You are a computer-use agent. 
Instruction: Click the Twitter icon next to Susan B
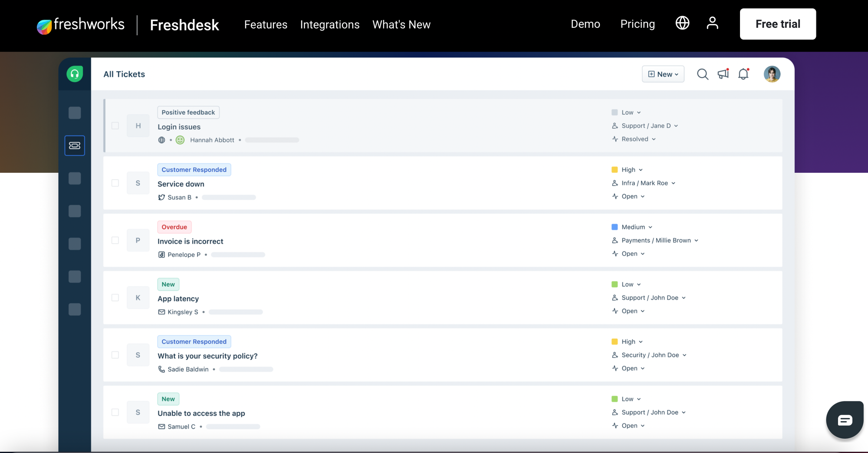point(161,197)
